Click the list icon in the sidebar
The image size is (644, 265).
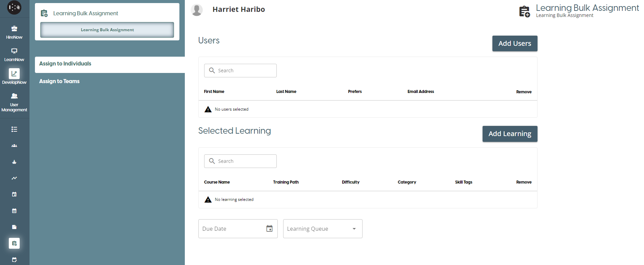coord(14,129)
